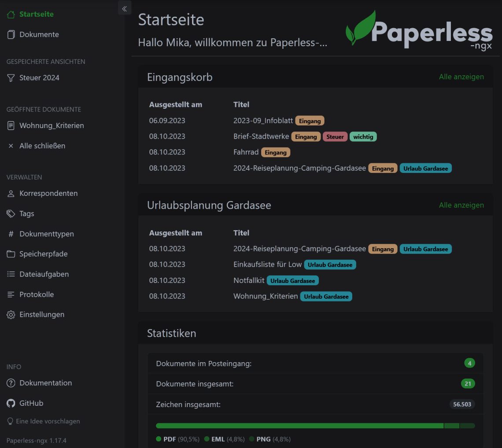
Task: Click the GitHub icon in the sidebar
Action: pos(10,403)
